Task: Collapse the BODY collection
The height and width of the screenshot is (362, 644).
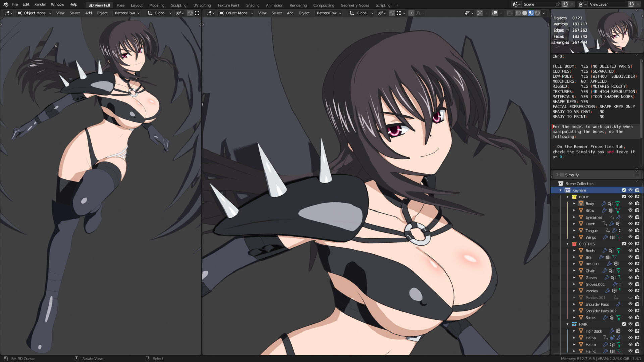Action: click(568, 197)
